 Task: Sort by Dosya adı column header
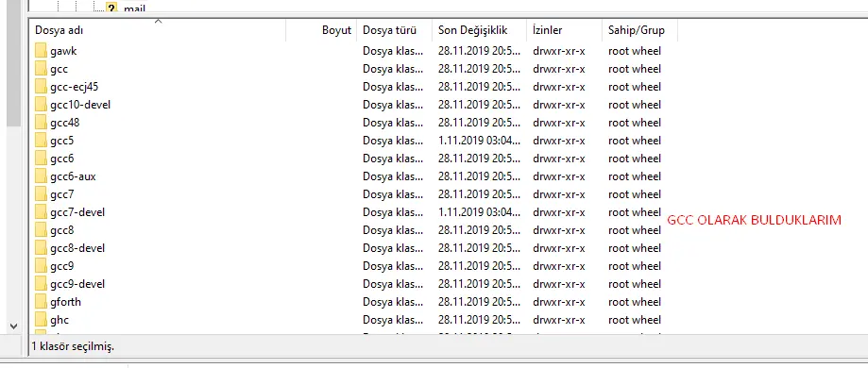pos(157,30)
